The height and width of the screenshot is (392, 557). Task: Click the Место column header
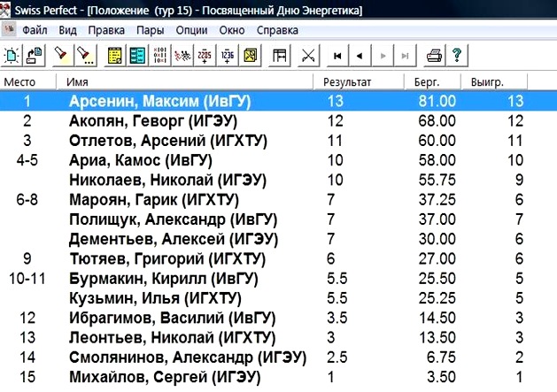pyautogui.click(x=27, y=82)
